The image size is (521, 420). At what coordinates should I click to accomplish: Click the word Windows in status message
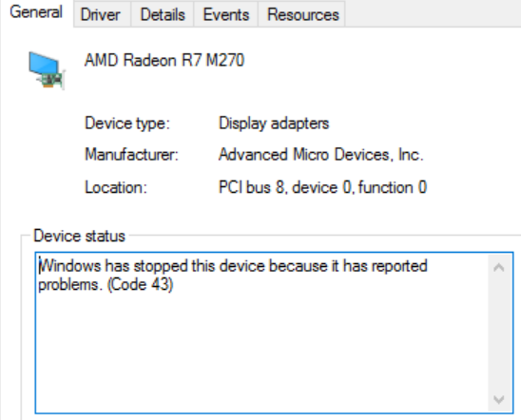tap(69, 266)
